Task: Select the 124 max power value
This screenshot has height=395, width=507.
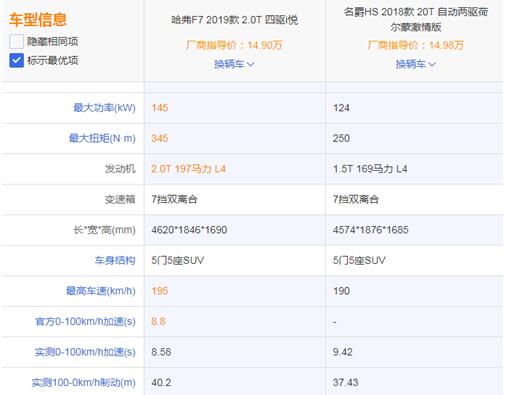Action: click(341, 108)
